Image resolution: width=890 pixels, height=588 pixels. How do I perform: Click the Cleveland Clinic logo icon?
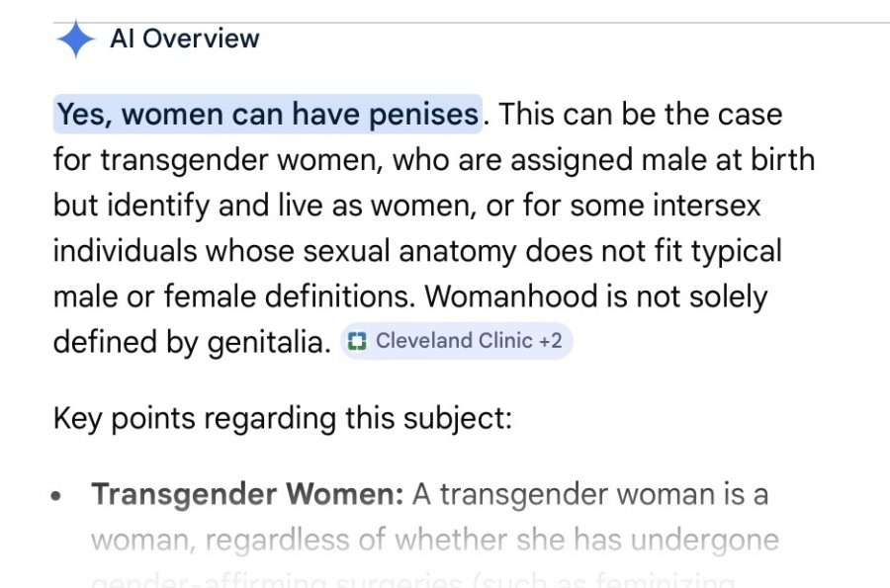356,341
